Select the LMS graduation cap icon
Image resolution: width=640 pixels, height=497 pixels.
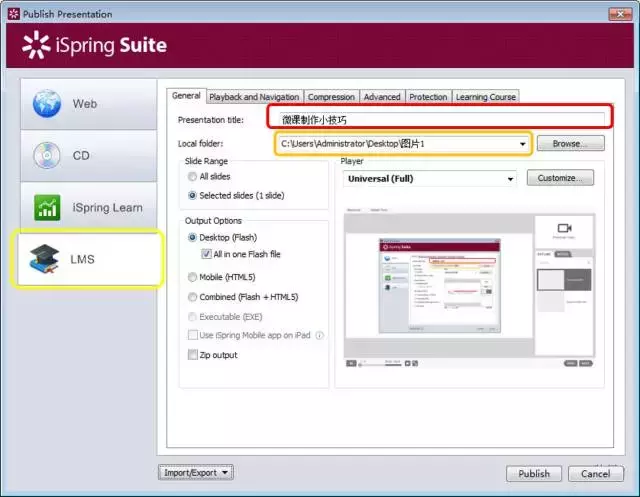pyautogui.click(x=44, y=259)
